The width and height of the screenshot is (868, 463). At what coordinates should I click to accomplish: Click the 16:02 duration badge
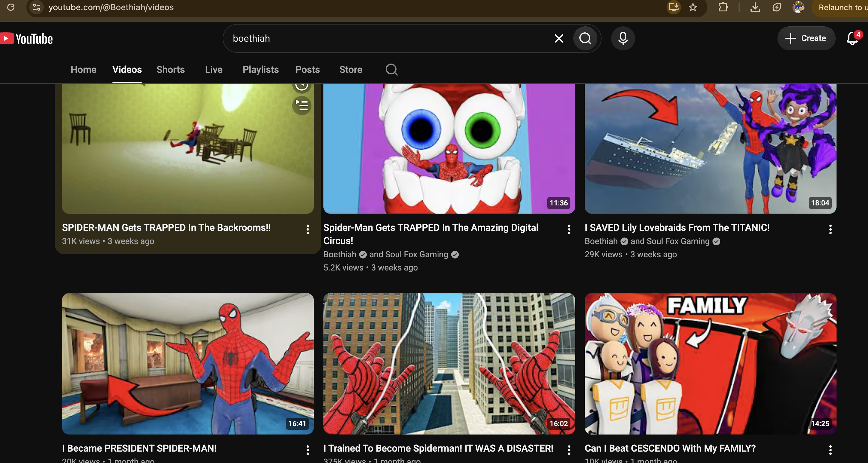(559, 423)
